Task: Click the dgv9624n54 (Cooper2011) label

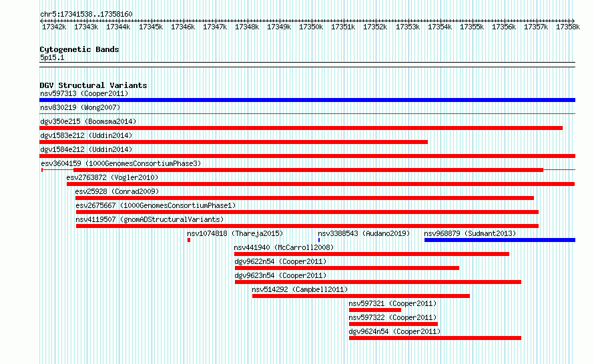Action: [394, 331]
